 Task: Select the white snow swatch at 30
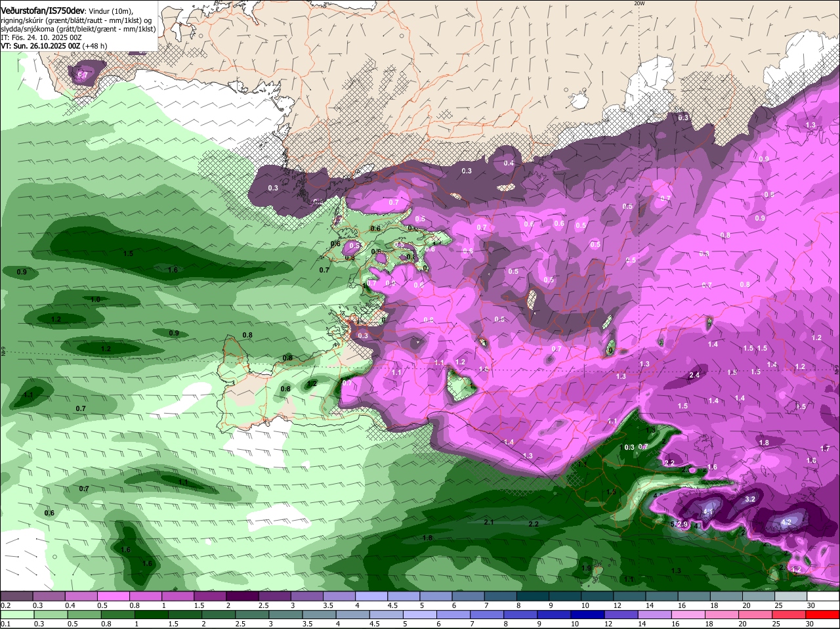[x=822, y=596]
